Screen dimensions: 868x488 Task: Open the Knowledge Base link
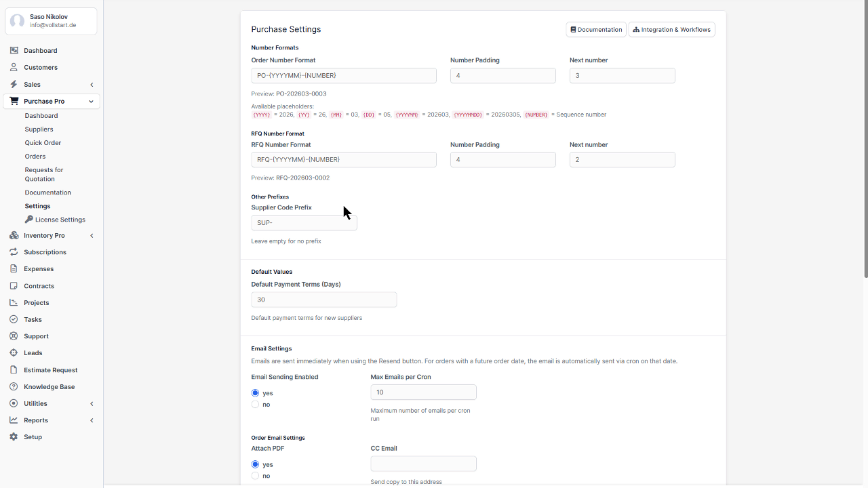pyautogui.click(x=49, y=387)
